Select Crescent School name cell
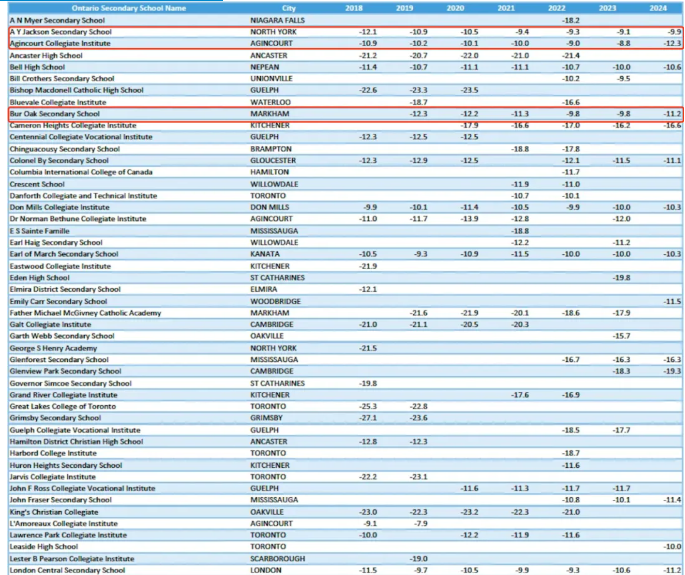 pos(37,184)
